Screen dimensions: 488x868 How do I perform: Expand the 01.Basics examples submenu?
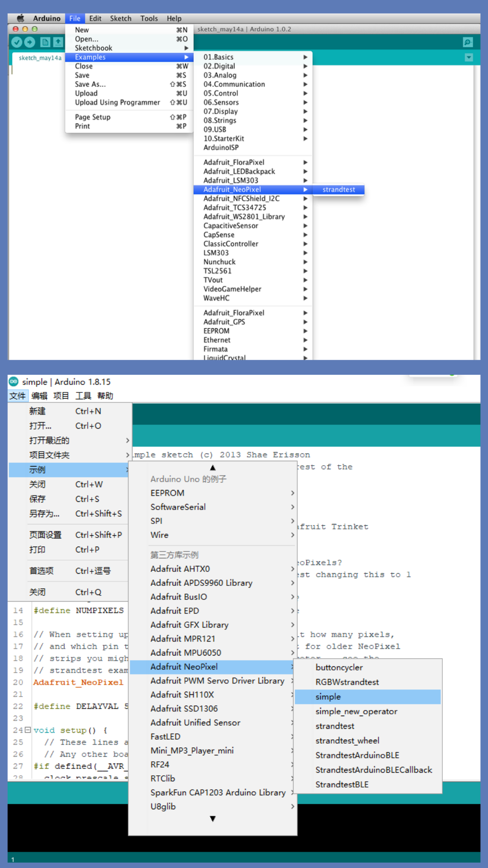coord(253,57)
